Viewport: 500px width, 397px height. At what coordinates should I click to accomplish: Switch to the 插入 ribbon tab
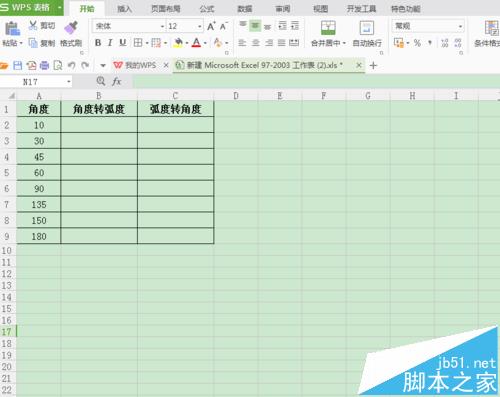tap(124, 9)
